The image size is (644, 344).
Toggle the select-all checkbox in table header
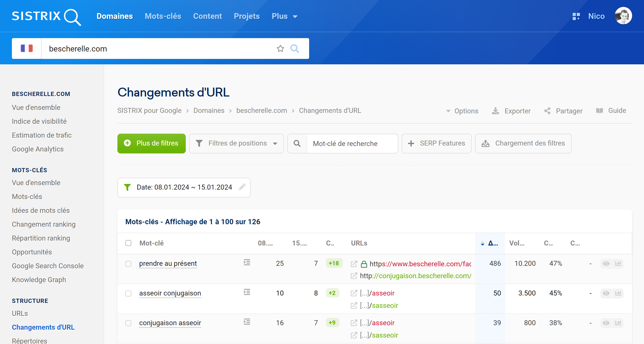[128, 243]
